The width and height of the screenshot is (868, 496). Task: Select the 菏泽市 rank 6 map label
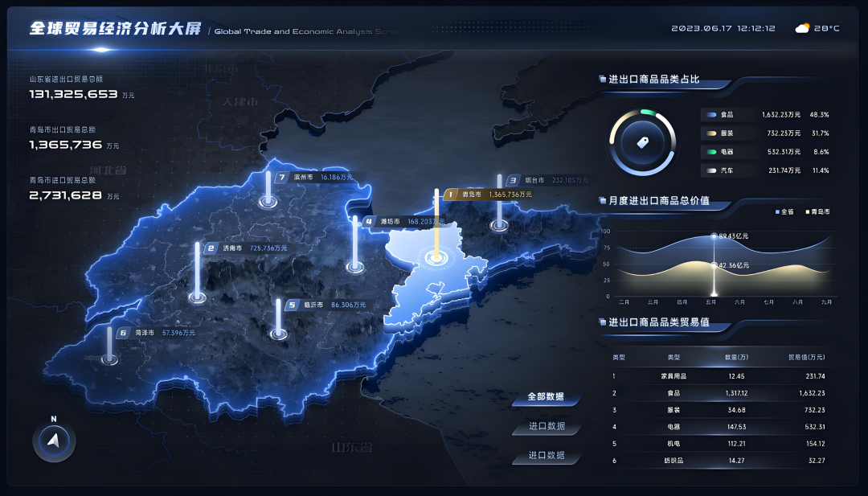[157, 332]
